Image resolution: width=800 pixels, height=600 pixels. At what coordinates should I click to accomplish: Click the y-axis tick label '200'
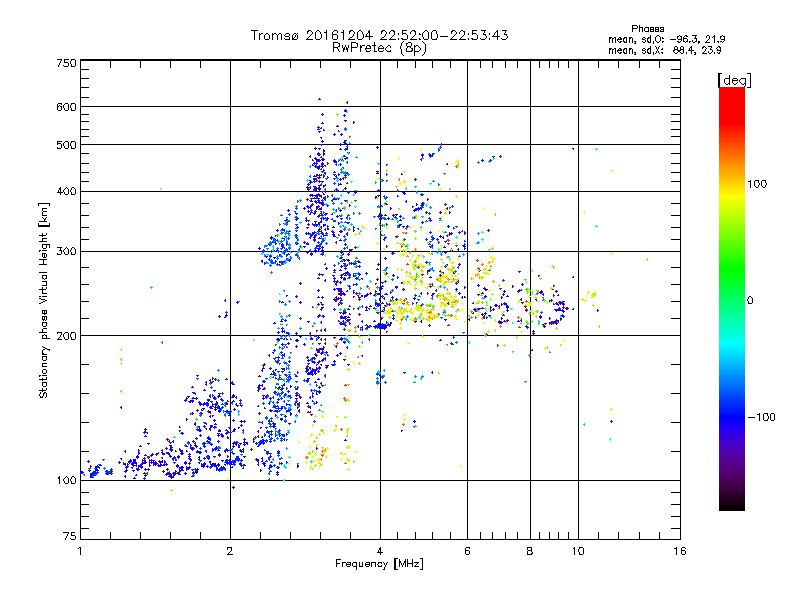66,336
